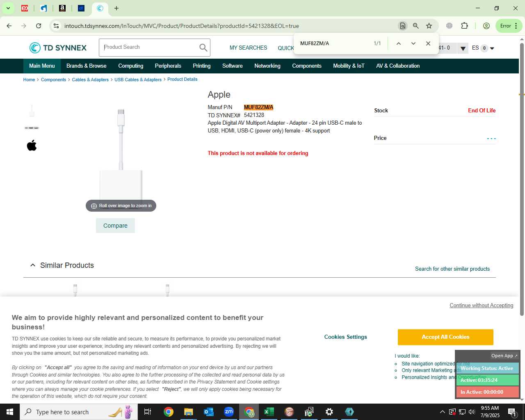Click Components breadcrumb link
The image size is (525, 420).
tap(53, 80)
